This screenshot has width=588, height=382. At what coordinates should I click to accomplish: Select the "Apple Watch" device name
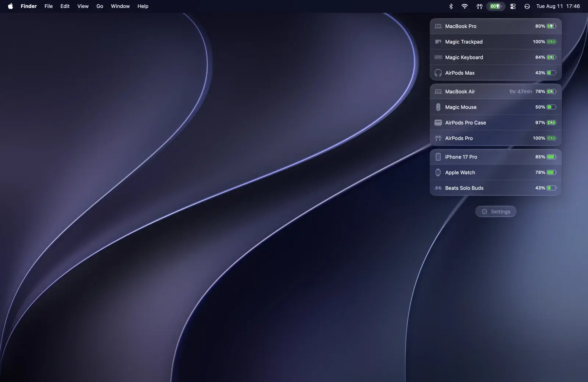460,172
